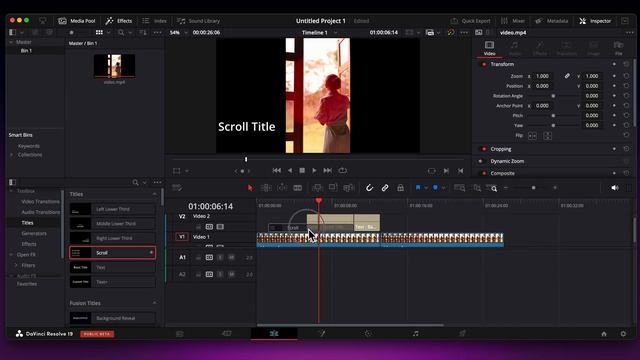Go to last frame button
The image size is (640, 360).
(x=328, y=171)
